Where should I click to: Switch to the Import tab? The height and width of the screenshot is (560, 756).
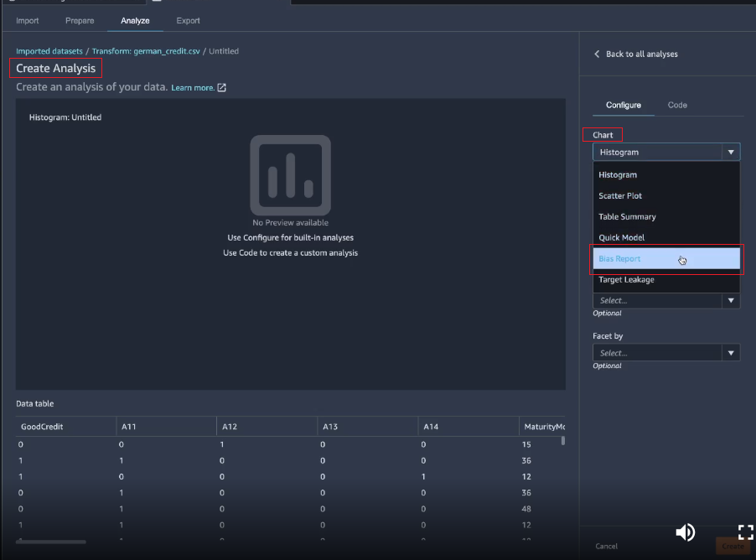(28, 20)
